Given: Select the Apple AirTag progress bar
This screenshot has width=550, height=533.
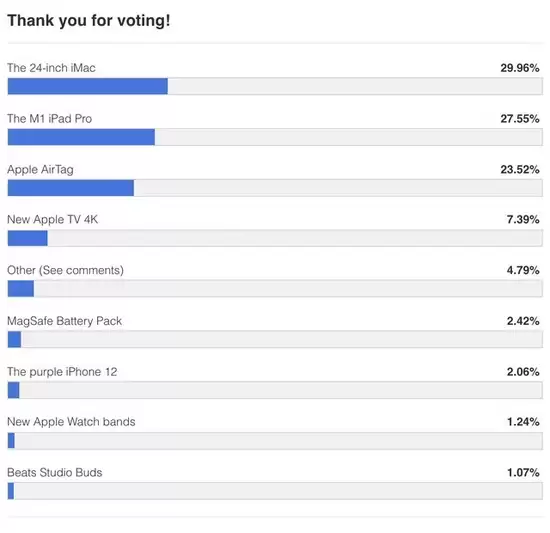Looking at the screenshot, I should coord(275,188).
